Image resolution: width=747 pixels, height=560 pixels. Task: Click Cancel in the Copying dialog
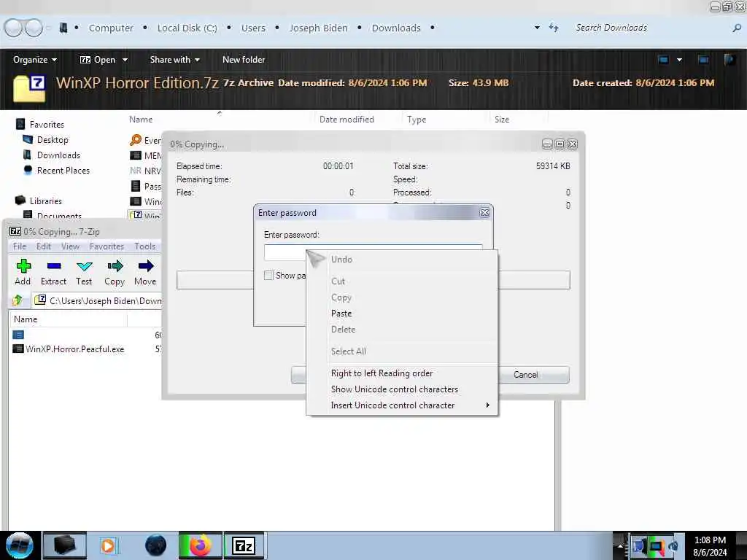pyautogui.click(x=525, y=375)
